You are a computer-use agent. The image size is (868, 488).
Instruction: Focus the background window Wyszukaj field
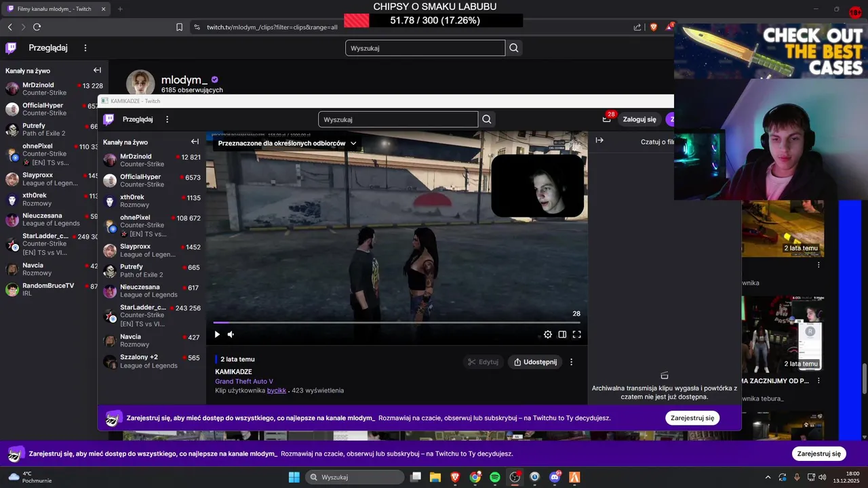tap(425, 48)
